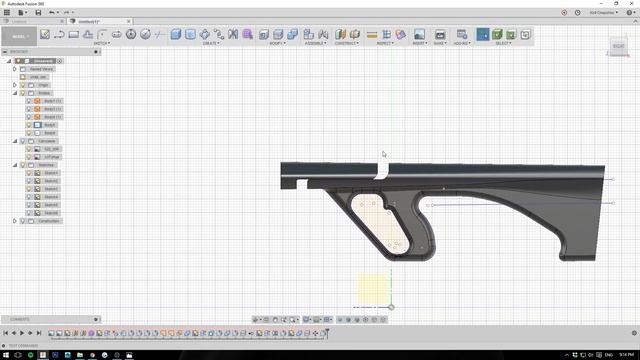Toggle visibility bulb of the Bodies folder

coord(23,93)
